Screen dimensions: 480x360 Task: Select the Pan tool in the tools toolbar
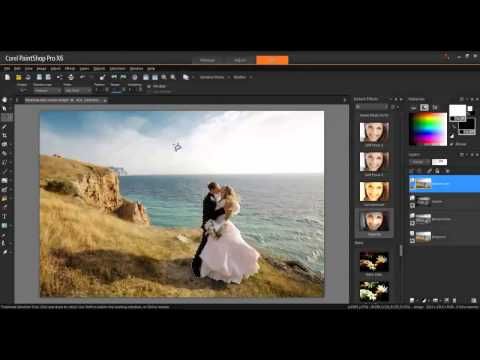point(4,100)
